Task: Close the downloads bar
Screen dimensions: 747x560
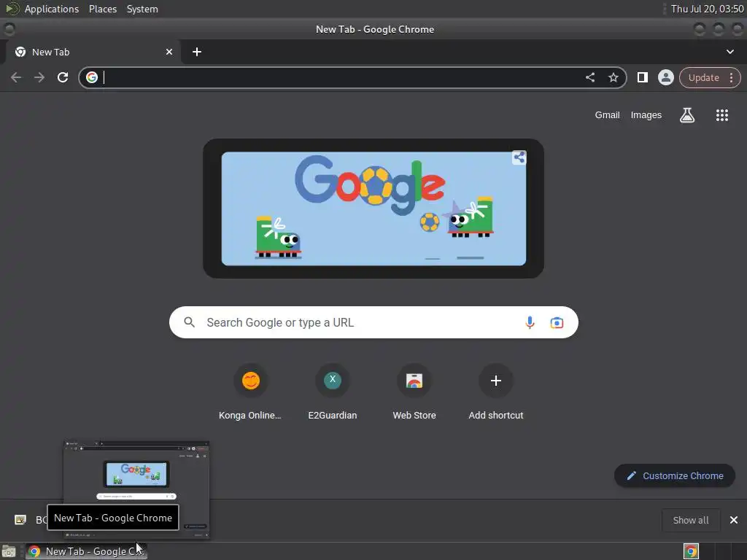Action: (734, 520)
